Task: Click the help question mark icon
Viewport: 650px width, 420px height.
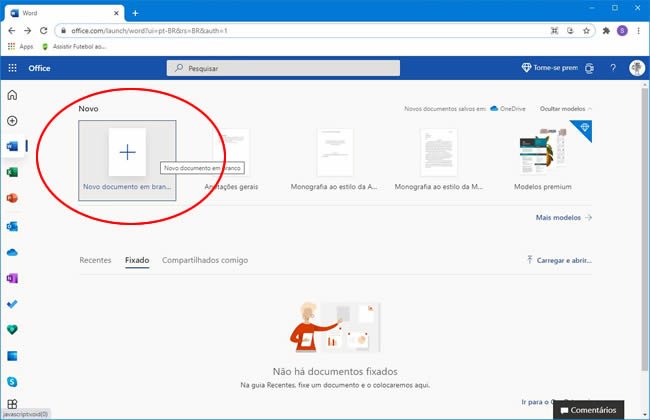Action: [x=612, y=68]
